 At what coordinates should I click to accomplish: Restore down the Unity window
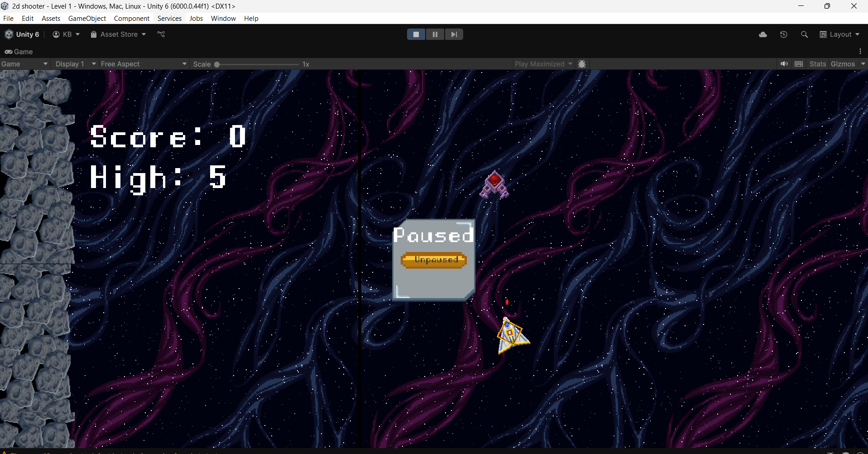coord(827,6)
